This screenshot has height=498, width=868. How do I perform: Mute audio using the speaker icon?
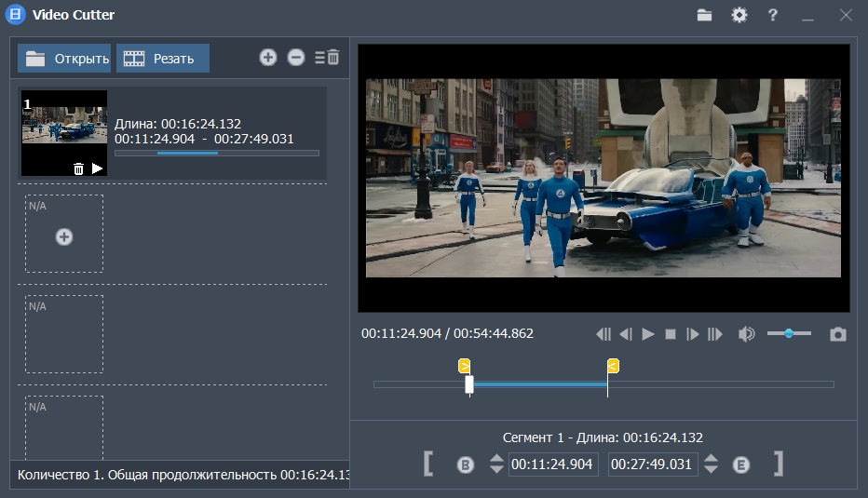[746, 334]
